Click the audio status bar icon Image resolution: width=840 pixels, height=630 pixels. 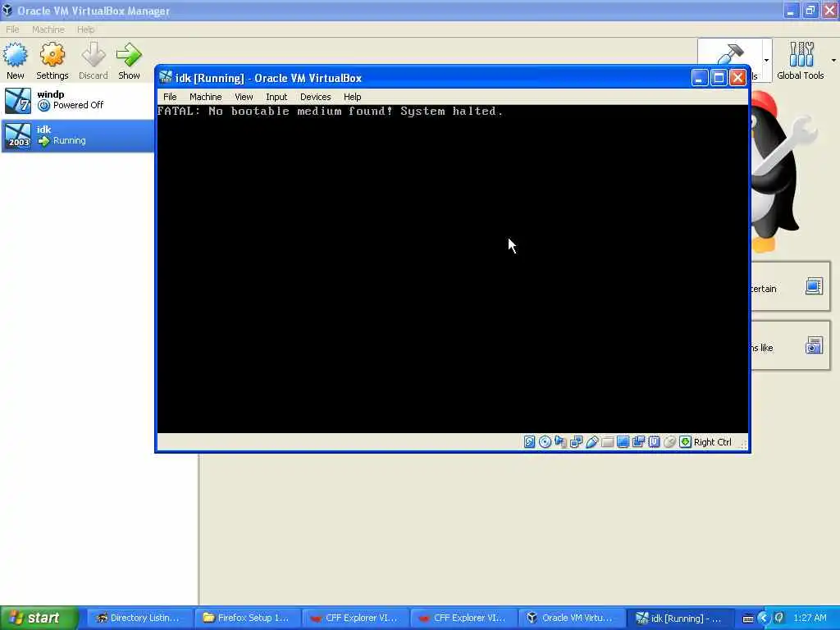click(560, 442)
